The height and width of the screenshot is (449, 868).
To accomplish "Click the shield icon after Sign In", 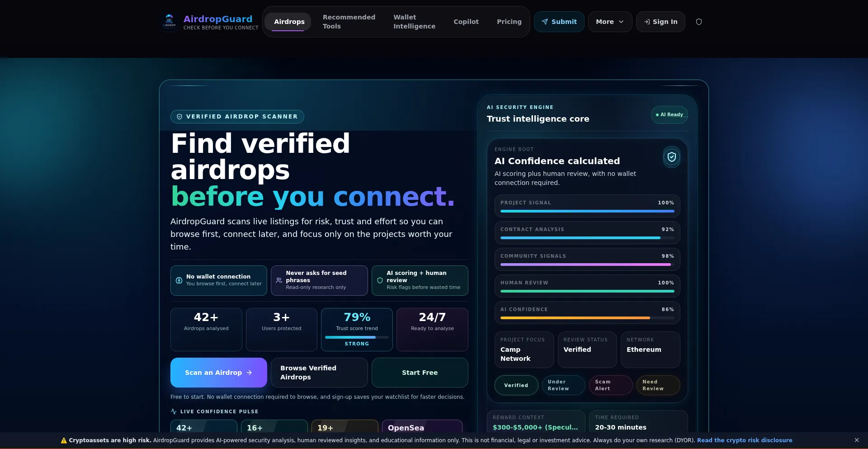I will pyautogui.click(x=699, y=22).
